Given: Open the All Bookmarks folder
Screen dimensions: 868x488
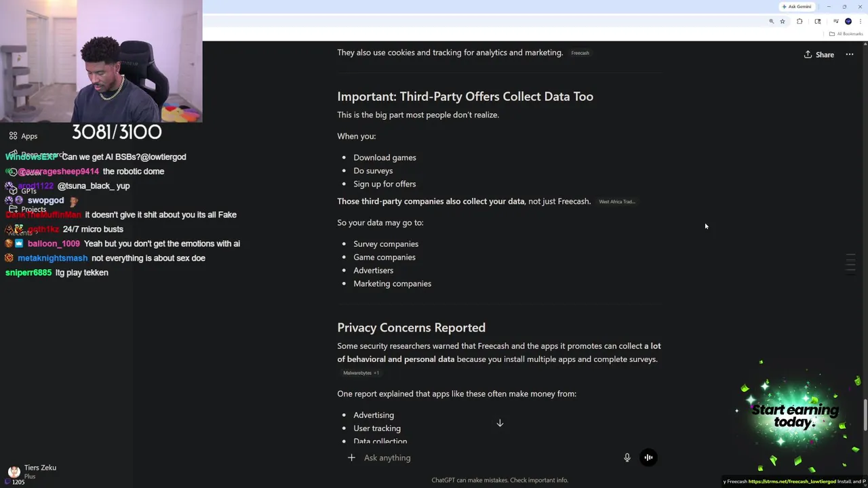Looking at the screenshot, I should [x=846, y=34].
